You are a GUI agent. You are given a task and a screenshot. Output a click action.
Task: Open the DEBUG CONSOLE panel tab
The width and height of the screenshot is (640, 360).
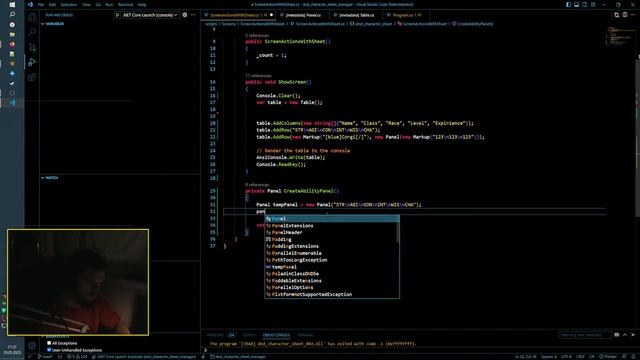(x=276, y=335)
